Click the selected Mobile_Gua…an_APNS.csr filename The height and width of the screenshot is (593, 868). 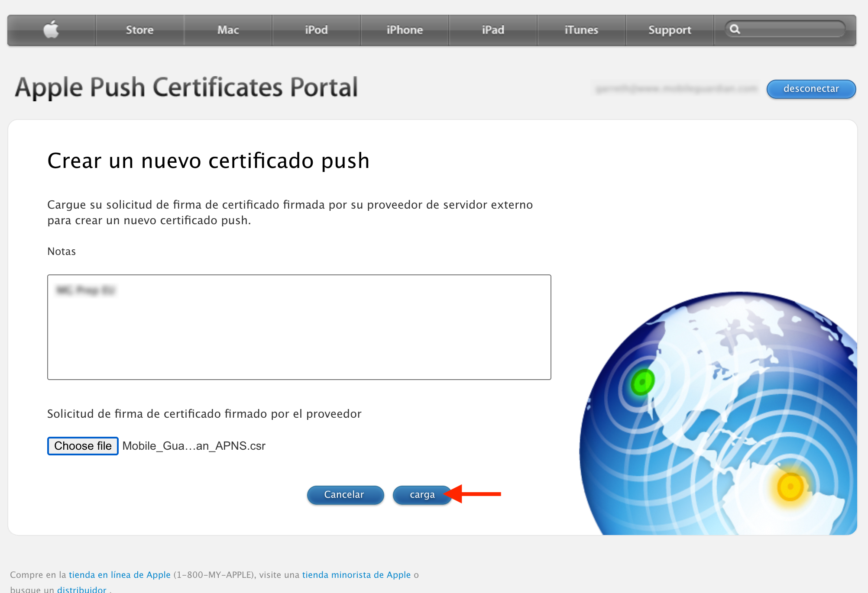[x=194, y=446]
